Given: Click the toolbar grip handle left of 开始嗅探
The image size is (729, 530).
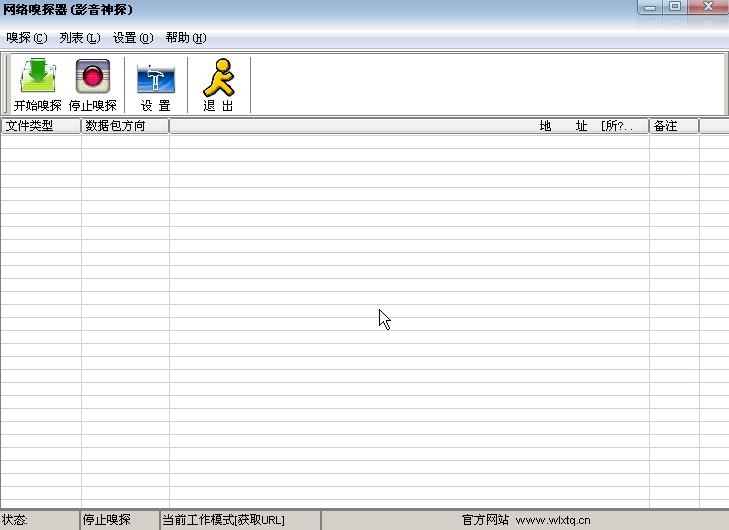Looking at the screenshot, I should [x=7, y=85].
